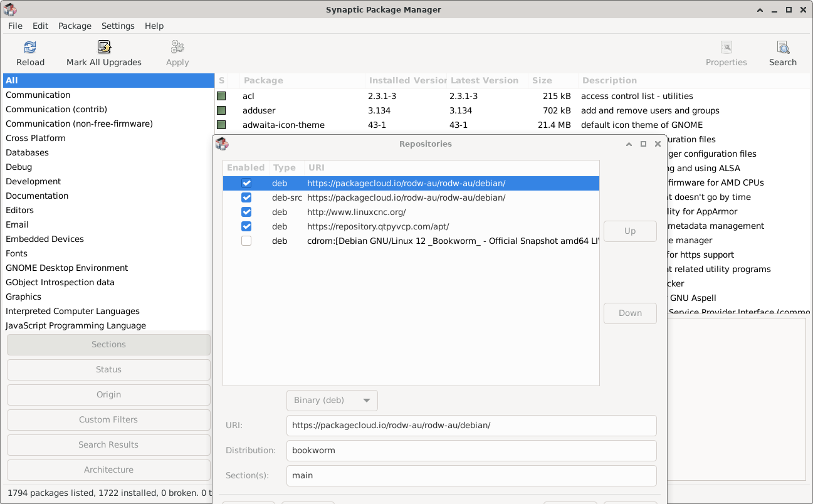Select the All section
Image resolution: width=813 pixels, height=504 pixels.
108,80
